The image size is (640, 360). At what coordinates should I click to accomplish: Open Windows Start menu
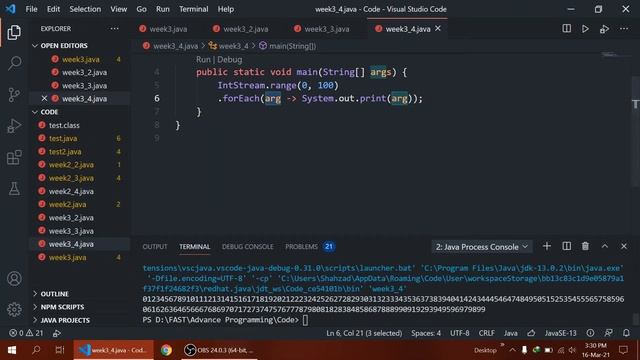tap(11, 350)
